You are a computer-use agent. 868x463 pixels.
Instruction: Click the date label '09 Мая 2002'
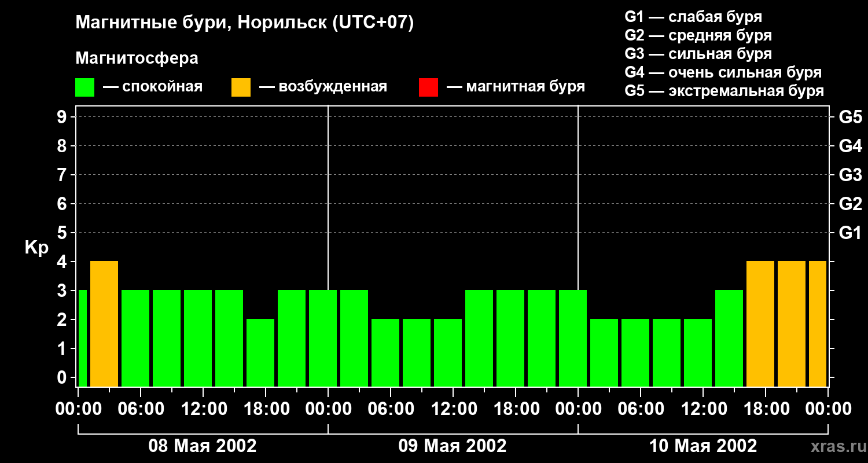tap(453, 446)
